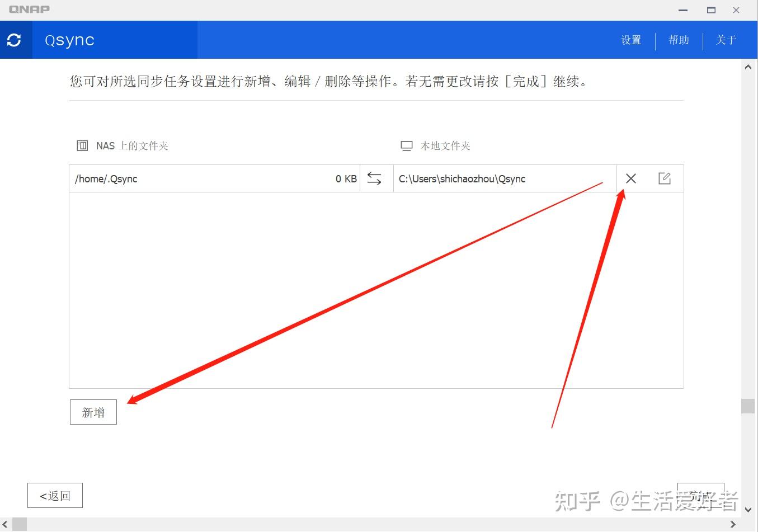Open the edit pencil icon for the sync task
Image resolution: width=758 pixels, height=532 pixels.
pyautogui.click(x=665, y=178)
